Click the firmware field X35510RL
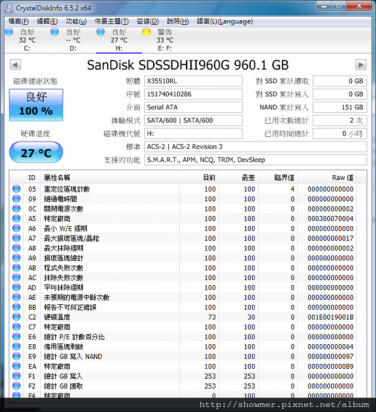376x412 pixels. coord(193,81)
